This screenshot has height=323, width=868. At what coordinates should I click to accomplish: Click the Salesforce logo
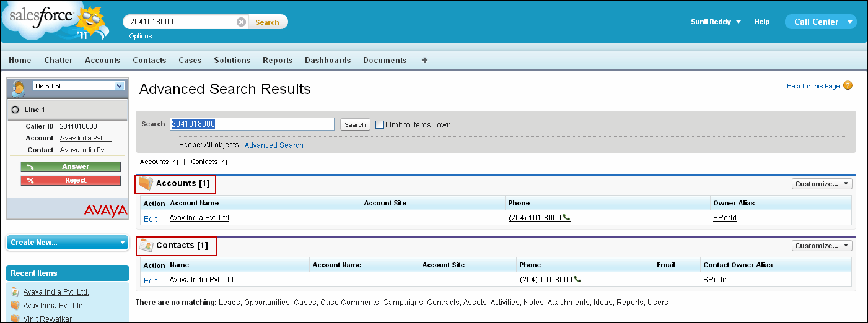point(56,20)
